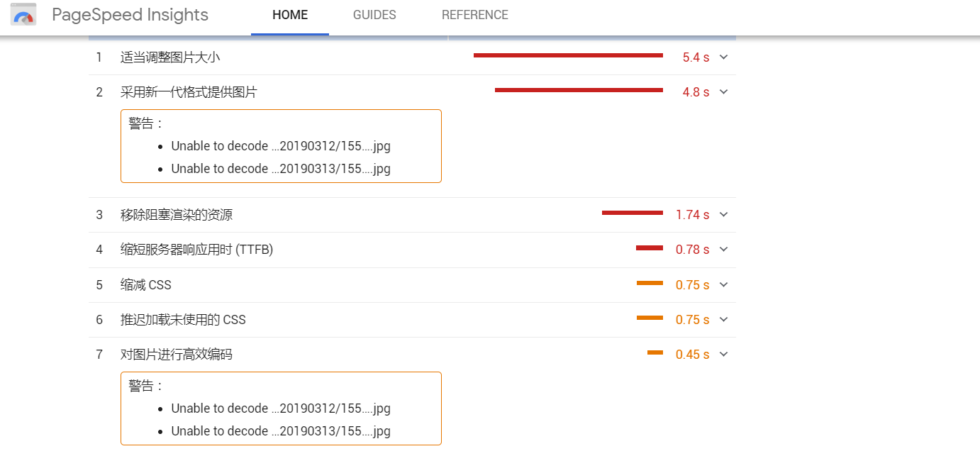Click the 适当调整图片大小 audit title
The image size is (980, 456).
pyautogui.click(x=170, y=57)
